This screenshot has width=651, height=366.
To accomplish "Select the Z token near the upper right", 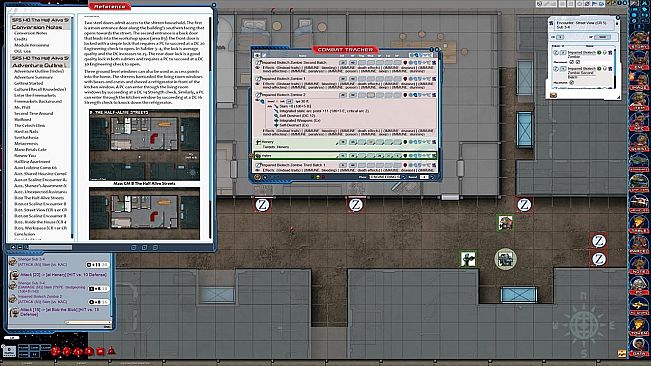I will [524, 205].
